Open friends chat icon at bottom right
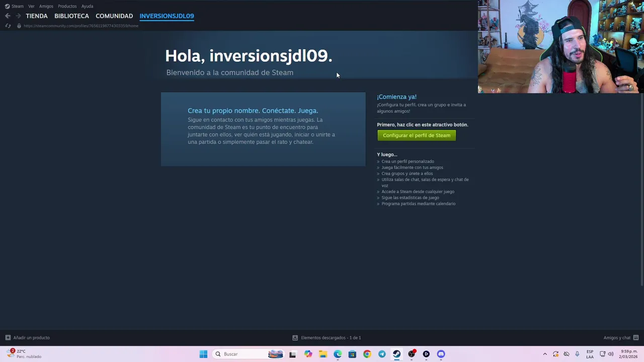 coord(636,338)
